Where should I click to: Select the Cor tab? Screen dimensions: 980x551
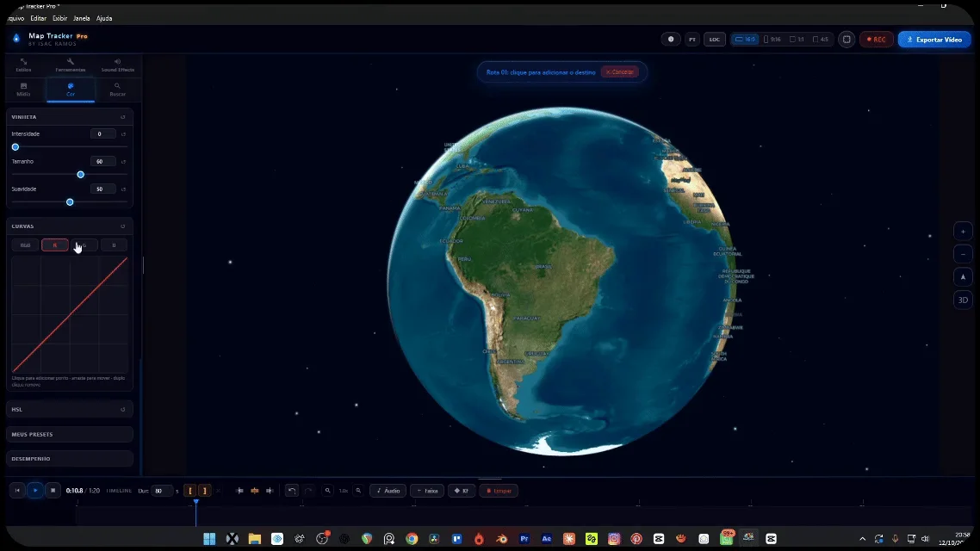point(71,90)
